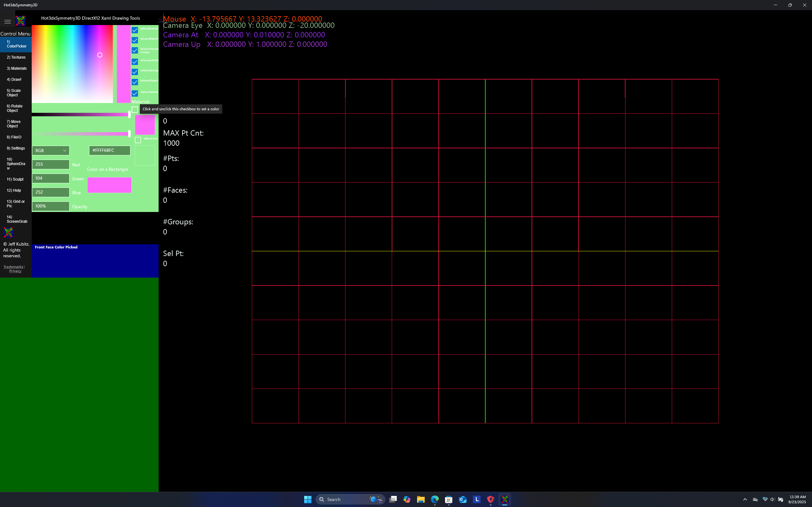Toggle the IsHexInputVisible checkbox
Screen dimensions: 812x507
[134, 62]
